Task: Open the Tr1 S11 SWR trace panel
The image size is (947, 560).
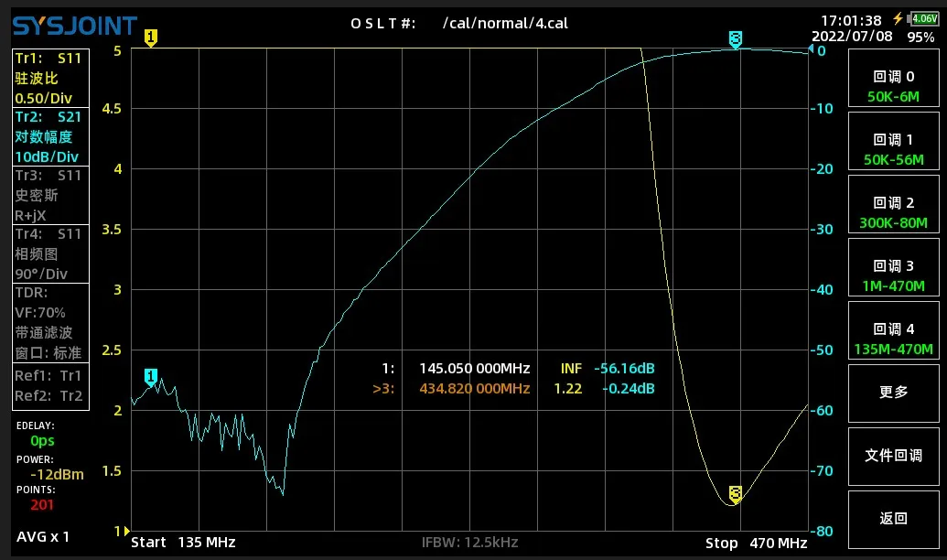Action: tap(50, 78)
